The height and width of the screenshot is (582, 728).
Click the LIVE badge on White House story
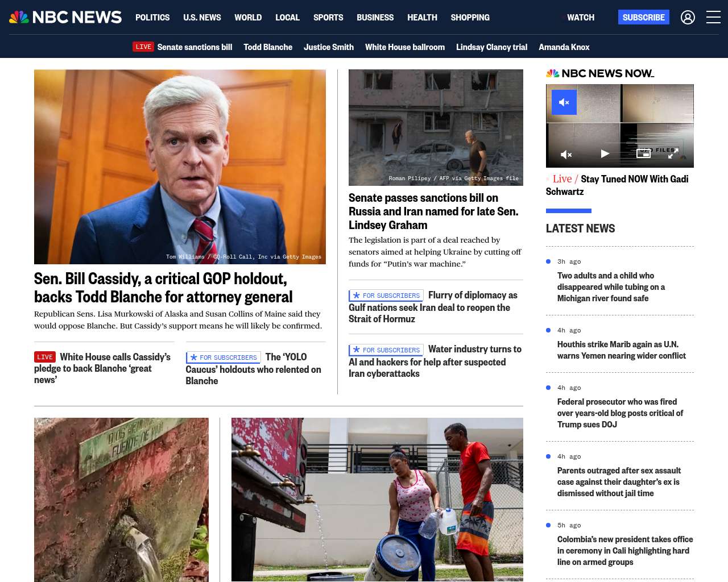click(x=45, y=357)
